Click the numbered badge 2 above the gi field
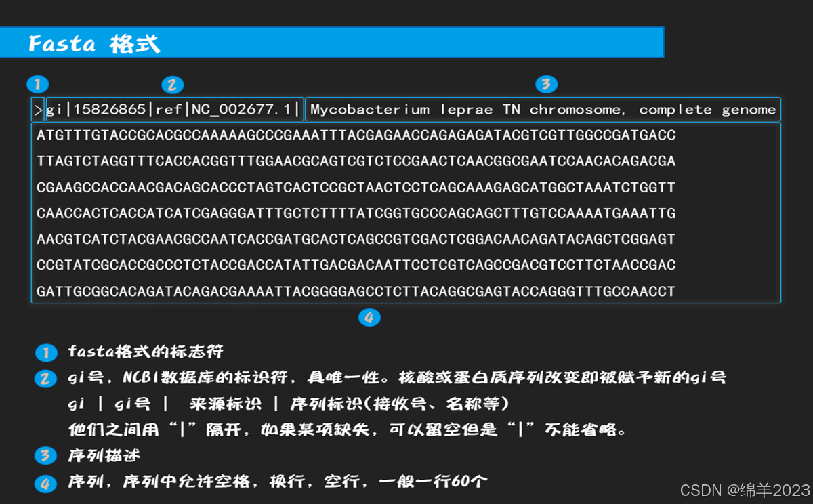This screenshot has height=504, width=813. (x=173, y=85)
